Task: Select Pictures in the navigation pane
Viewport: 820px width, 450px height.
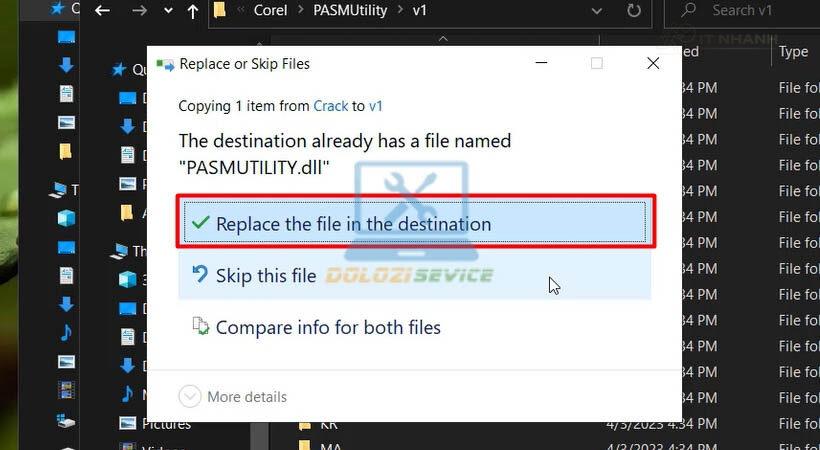Action: 166,423
